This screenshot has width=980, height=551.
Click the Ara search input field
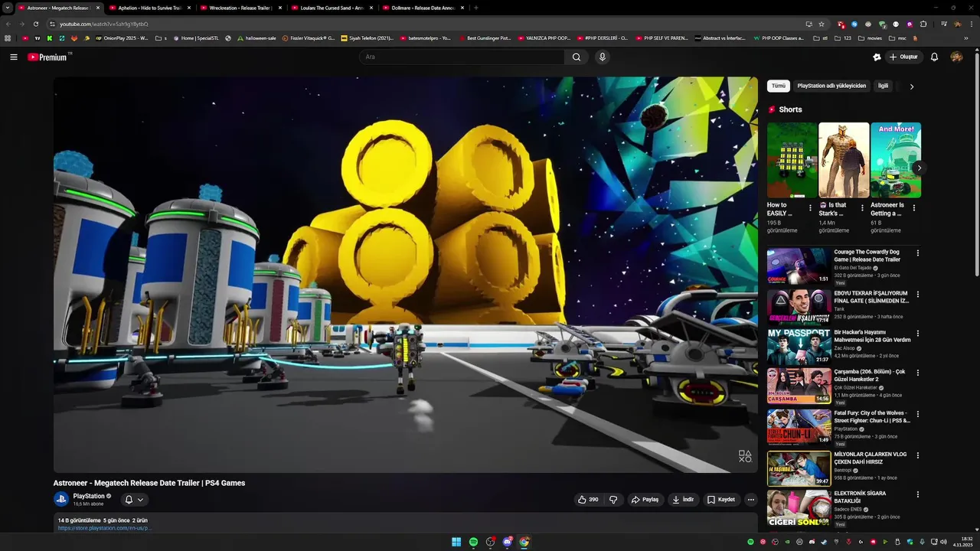[x=462, y=57]
